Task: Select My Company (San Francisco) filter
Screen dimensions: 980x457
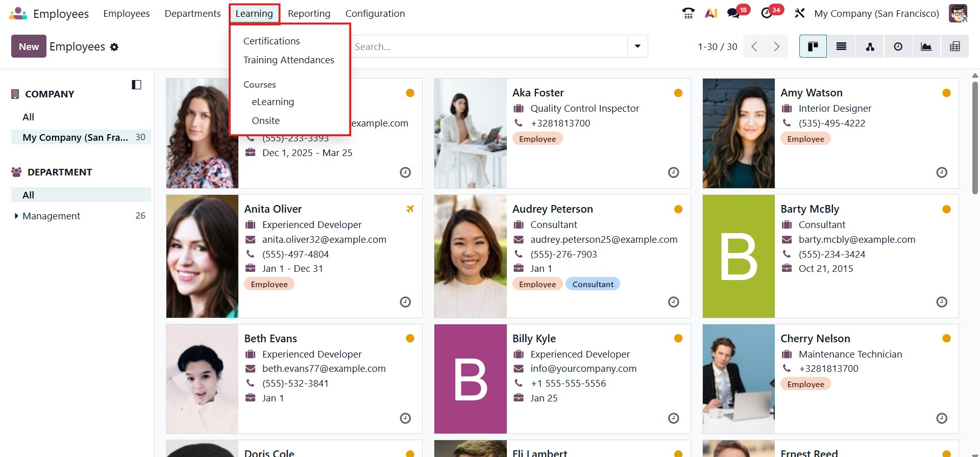Action: point(75,138)
